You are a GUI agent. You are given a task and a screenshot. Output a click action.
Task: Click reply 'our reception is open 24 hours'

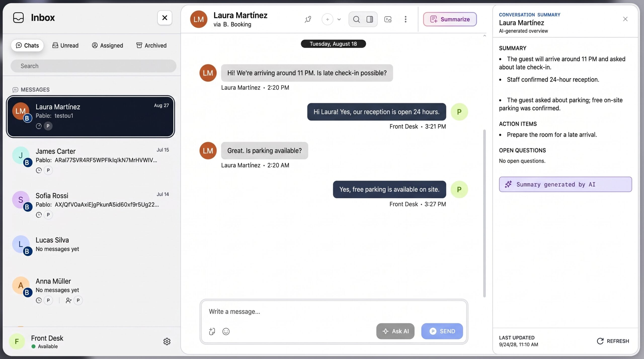pos(377,112)
